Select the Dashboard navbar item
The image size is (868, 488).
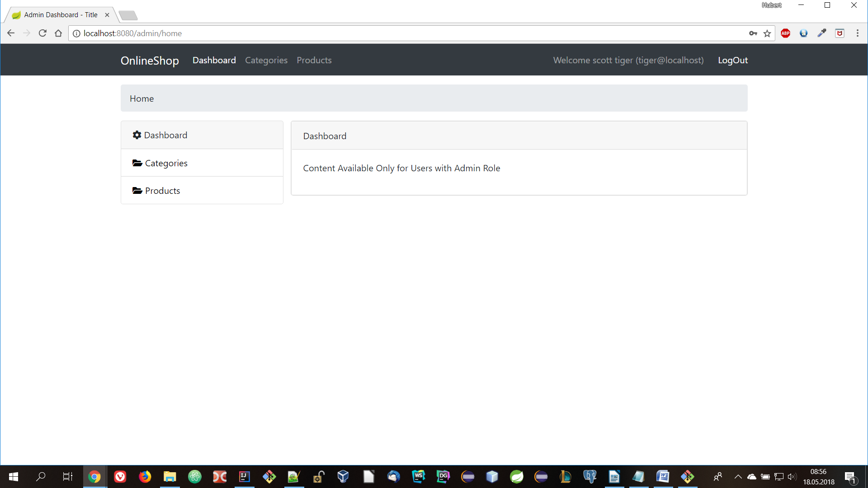[214, 60]
